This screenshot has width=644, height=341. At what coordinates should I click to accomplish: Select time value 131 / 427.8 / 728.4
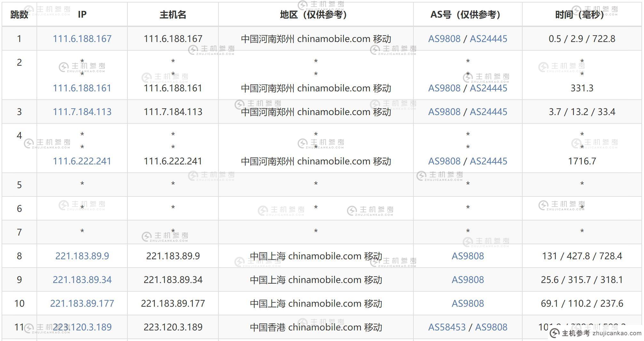point(582,256)
